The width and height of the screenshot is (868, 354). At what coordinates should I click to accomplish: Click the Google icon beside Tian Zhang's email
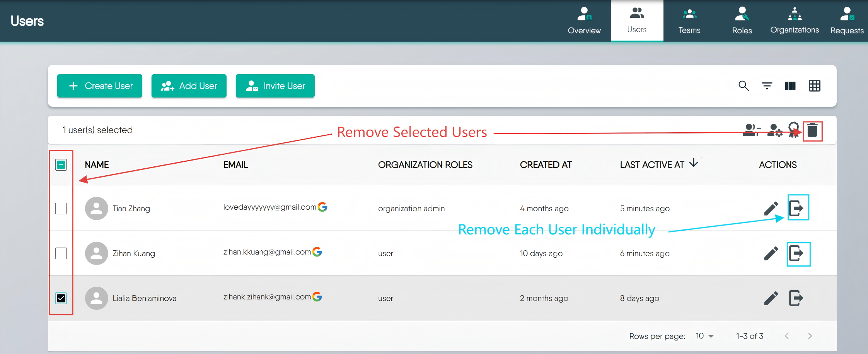[322, 207]
